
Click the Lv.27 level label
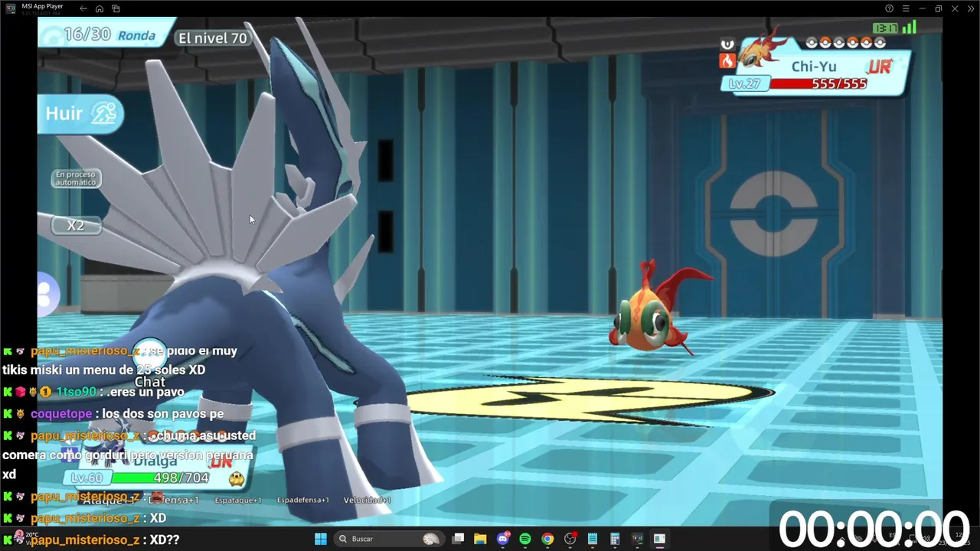[744, 83]
